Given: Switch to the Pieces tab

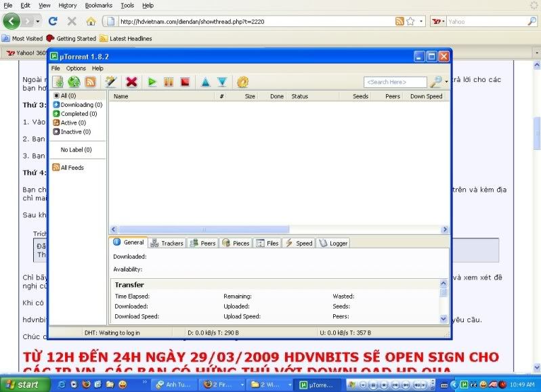Looking at the screenshot, I should coord(236,243).
